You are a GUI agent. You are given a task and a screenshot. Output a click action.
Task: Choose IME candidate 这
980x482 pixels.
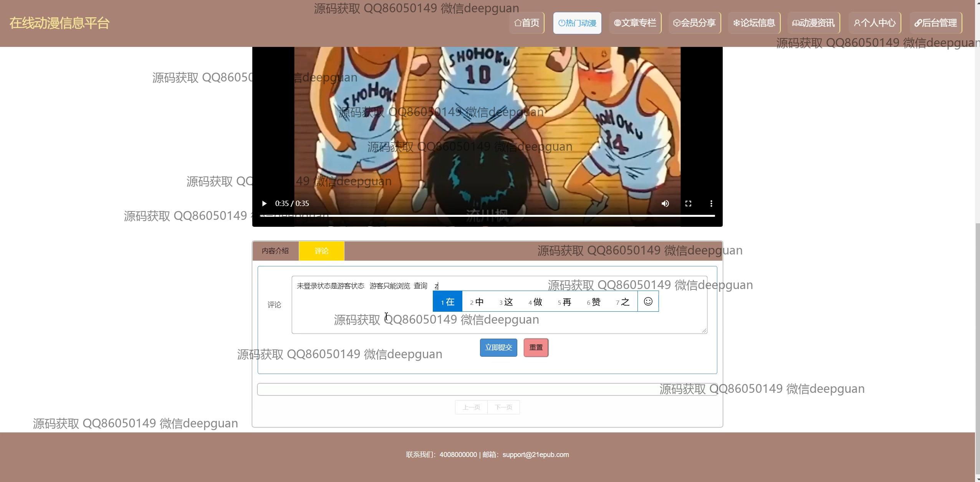pos(506,302)
